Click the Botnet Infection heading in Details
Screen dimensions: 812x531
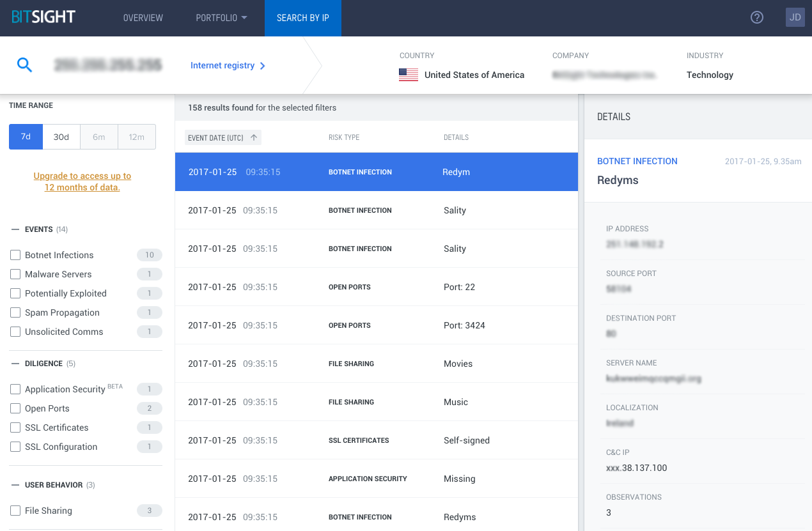coord(637,161)
